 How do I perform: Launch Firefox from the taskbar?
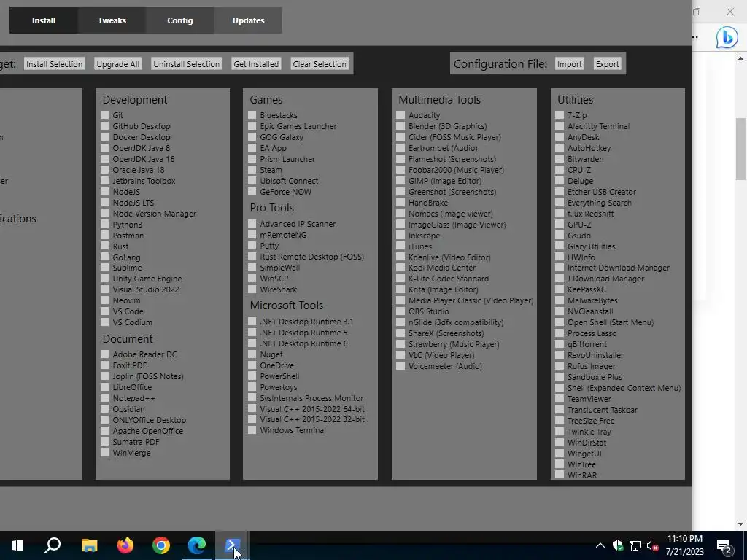pos(125,545)
